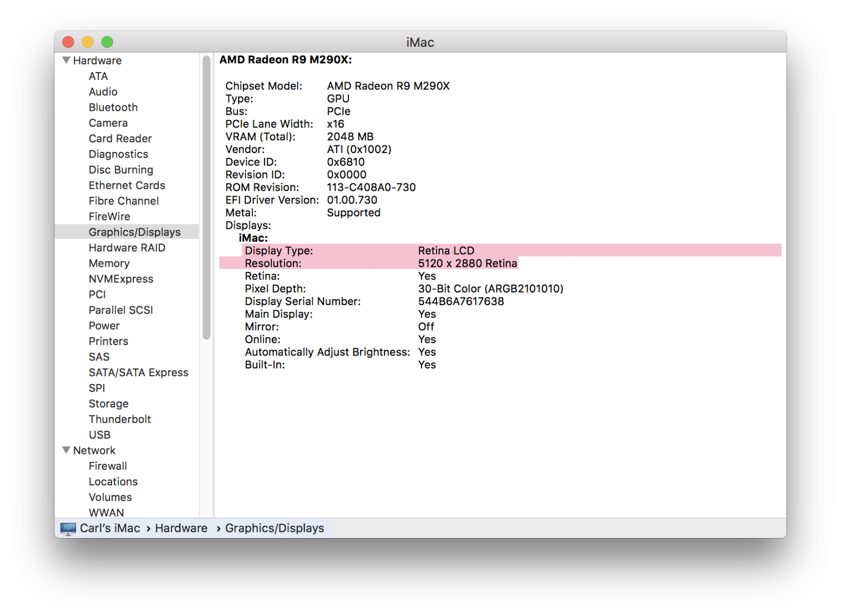Open Disc Burning details
841x616 pixels.
pyautogui.click(x=121, y=170)
